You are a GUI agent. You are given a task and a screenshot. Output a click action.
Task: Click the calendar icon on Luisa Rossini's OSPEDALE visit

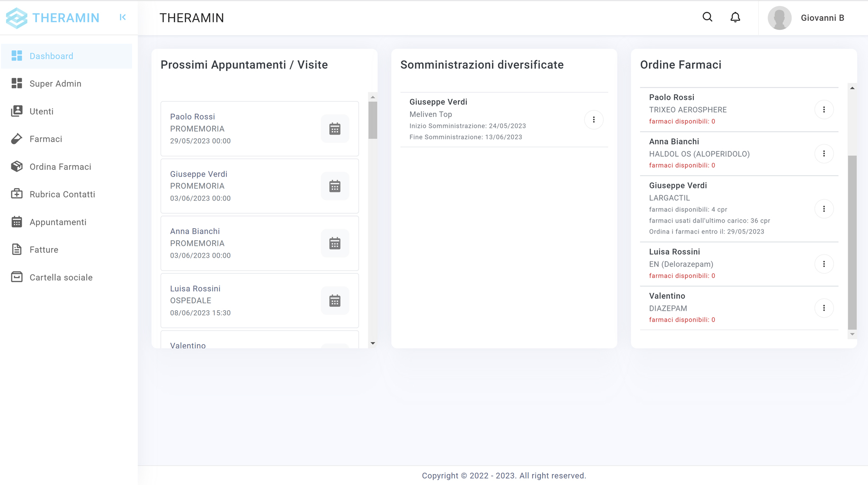(x=335, y=300)
